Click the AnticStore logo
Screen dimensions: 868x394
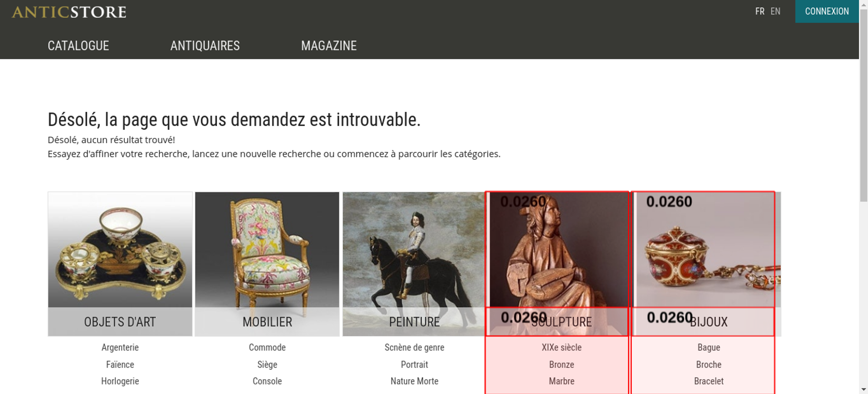69,12
